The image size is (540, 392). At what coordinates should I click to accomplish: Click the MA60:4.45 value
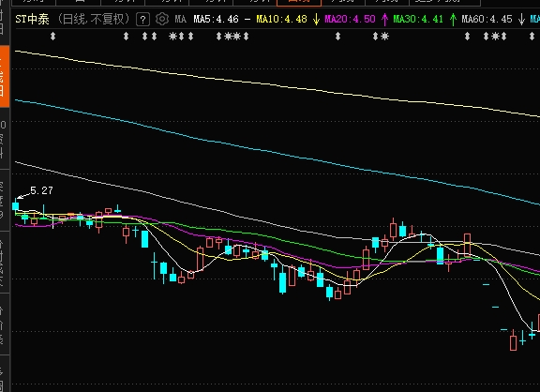pos(487,19)
